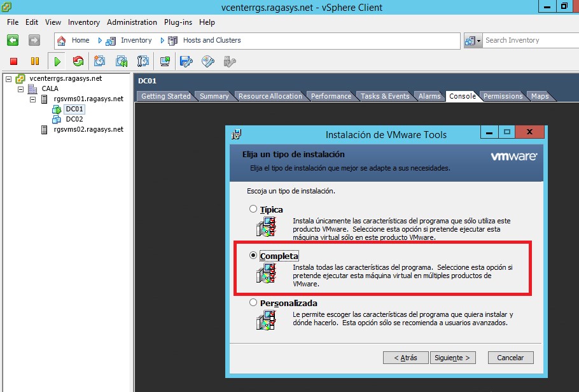579x392 pixels.
Task: Switch to the Summary tab
Action: click(x=214, y=95)
